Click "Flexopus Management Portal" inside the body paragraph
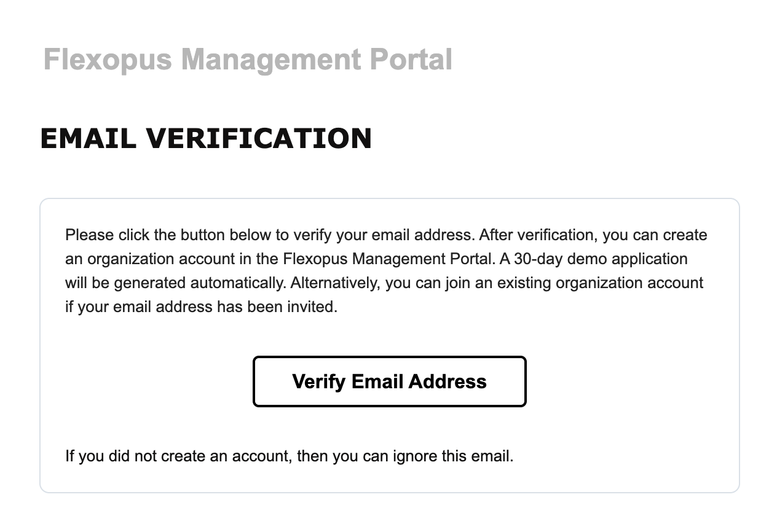The height and width of the screenshot is (532, 777). pos(389,259)
